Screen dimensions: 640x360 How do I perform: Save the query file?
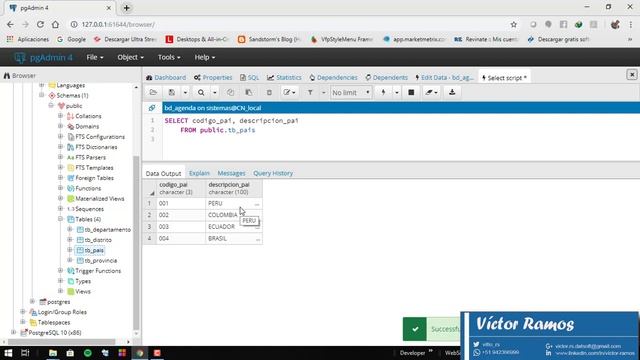coord(172,93)
